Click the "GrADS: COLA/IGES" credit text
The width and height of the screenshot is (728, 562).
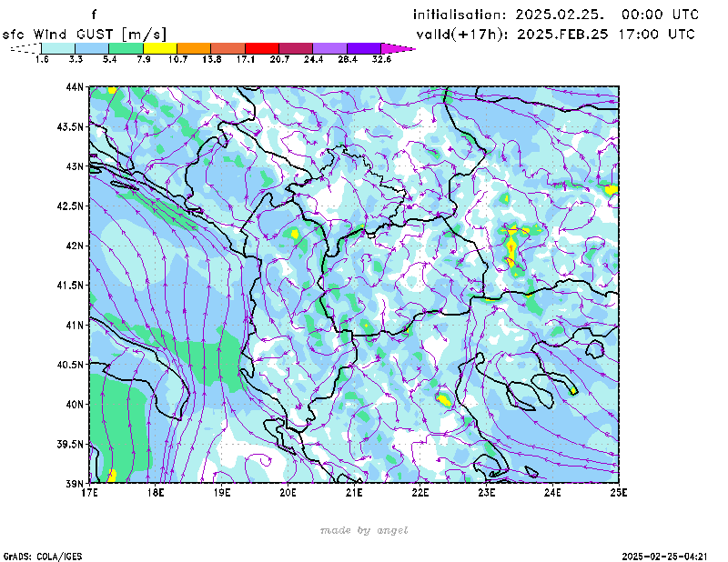[38, 555]
